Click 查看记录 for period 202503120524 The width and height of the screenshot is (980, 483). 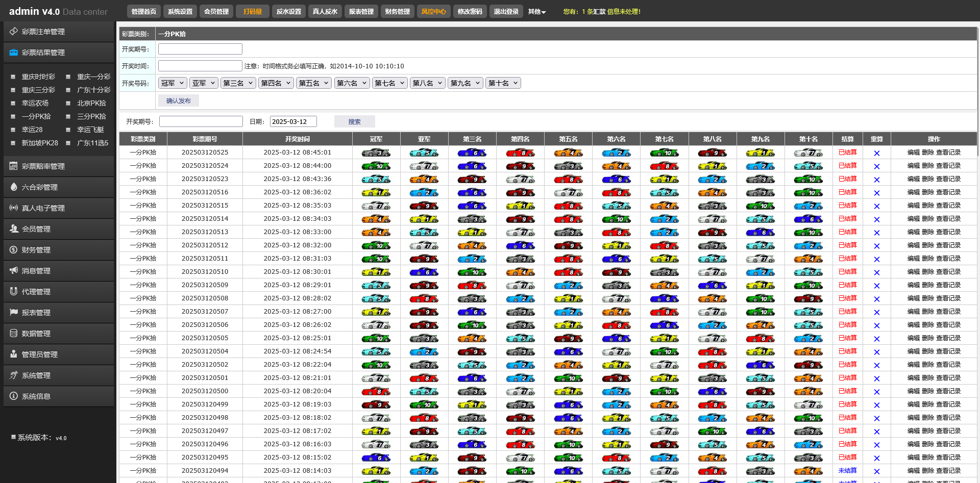point(948,166)
